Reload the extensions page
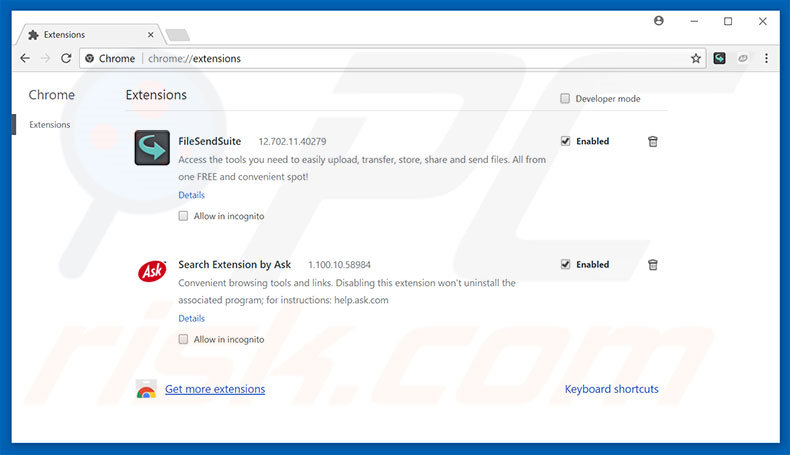Image resolution: width=790 pixels, height=455 pixels. coord(66,58)
